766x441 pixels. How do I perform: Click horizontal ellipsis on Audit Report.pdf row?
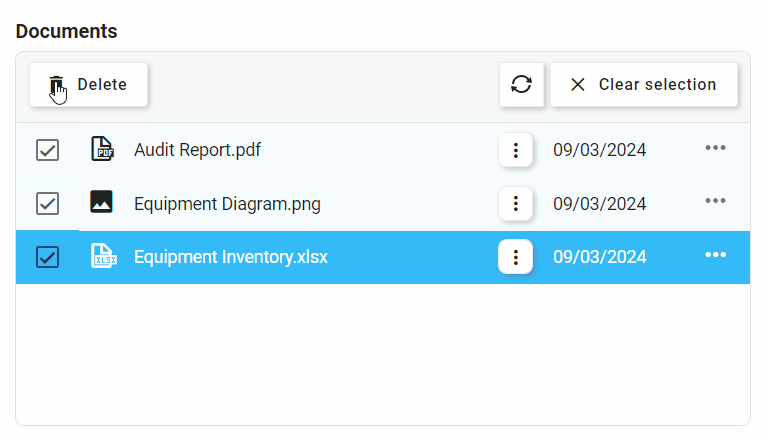(x=715, y=147)
